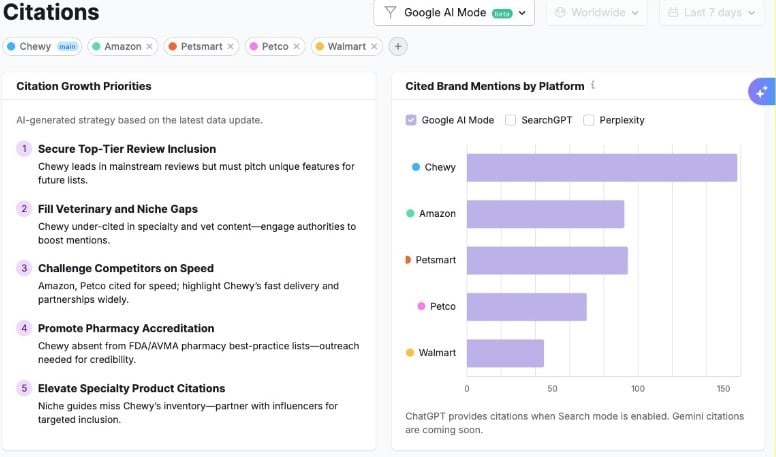
Task: Click the blue Chewy legend dot in chart
Action: (416, 167)
